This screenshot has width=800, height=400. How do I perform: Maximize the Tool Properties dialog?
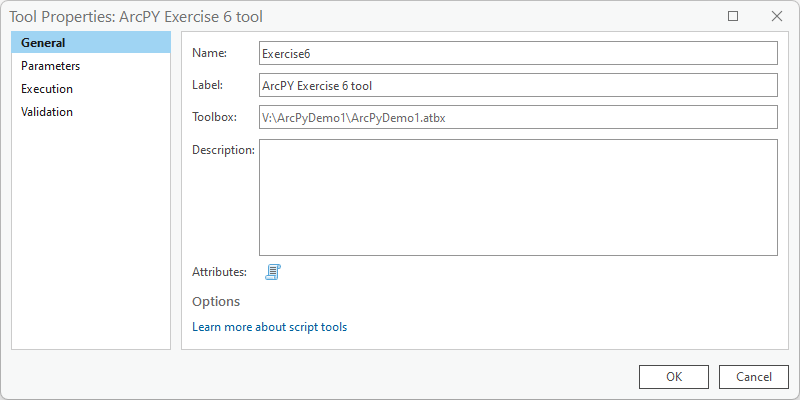[x=733, y=16]
